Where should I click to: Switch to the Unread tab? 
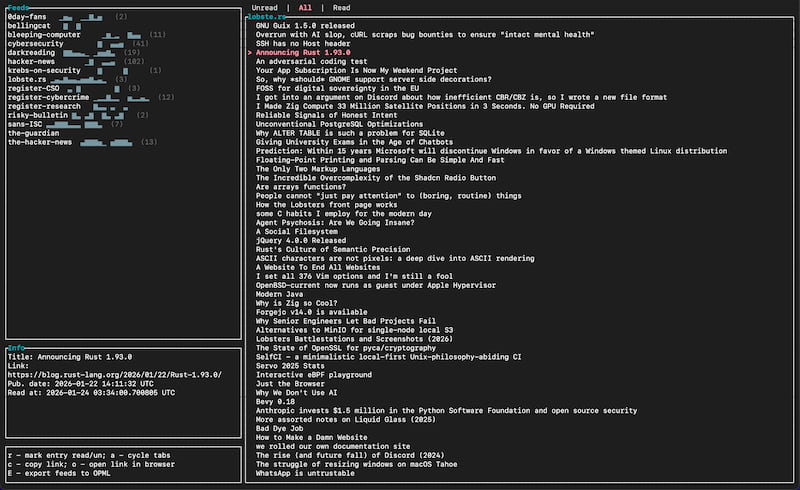click(x=265, y=7)
